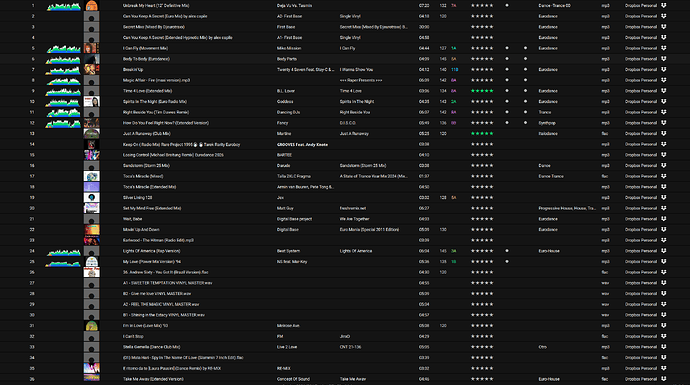Viewport: 690px width, 385px height.
Task: Select track A2 - FEEL THE MAGIC VINYL MASTER.wav
Action: [161, 304]
